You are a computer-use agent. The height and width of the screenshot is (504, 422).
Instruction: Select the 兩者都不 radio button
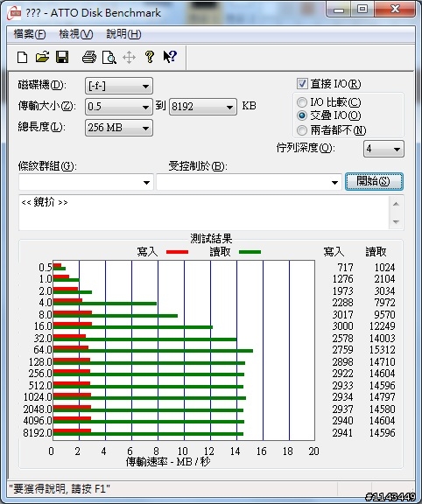tap(302, 130)
